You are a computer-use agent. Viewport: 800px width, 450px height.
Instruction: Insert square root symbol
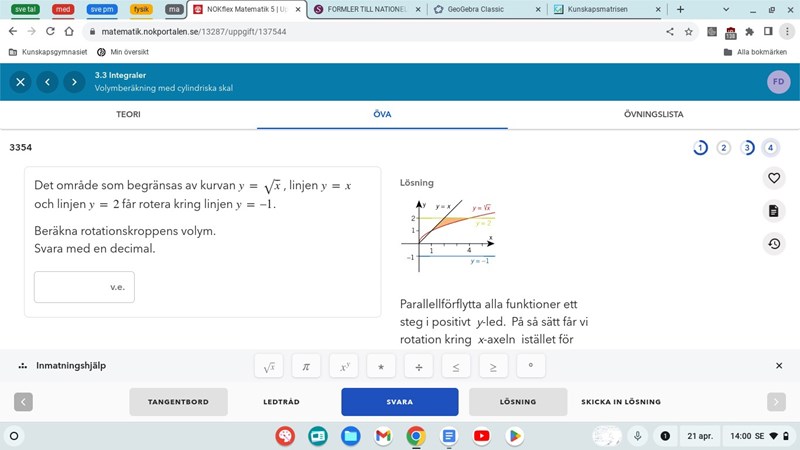(269, 367)
